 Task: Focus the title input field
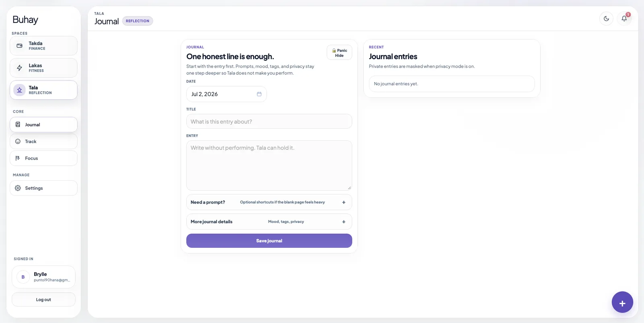[x=269, y=121]
